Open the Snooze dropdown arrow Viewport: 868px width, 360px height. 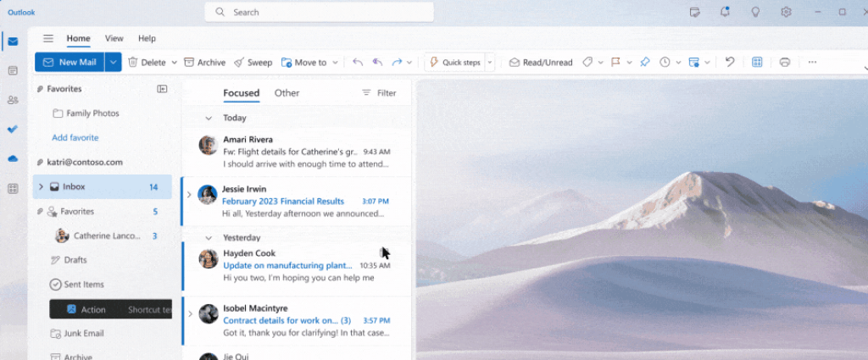(x=678, y=63)
